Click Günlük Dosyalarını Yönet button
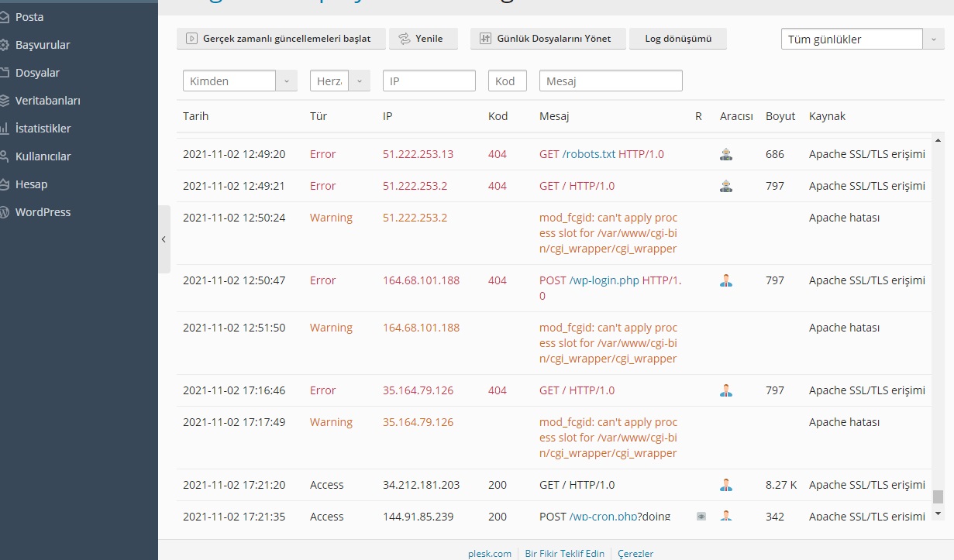This screenshot has width=954, height=560. [548, 39]
